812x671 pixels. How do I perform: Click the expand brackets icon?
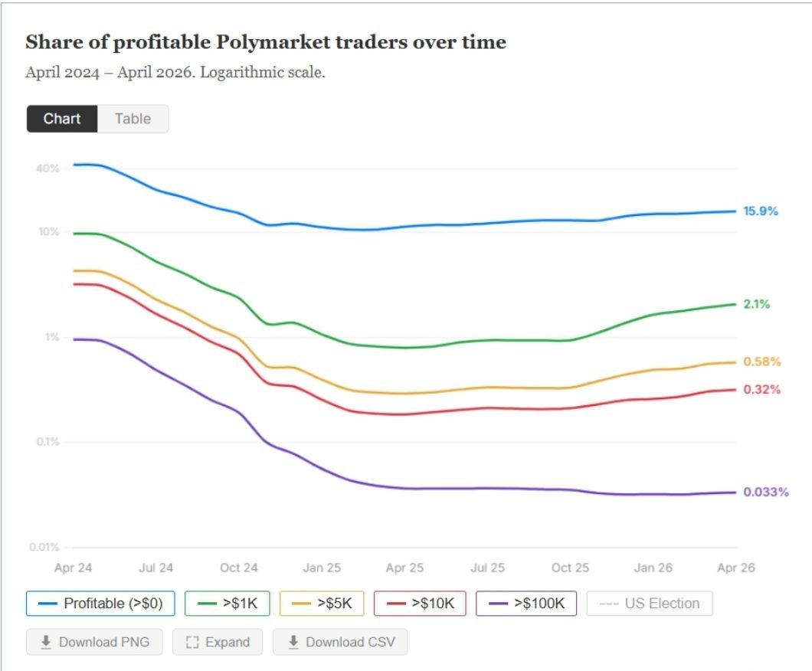(194, 641)
